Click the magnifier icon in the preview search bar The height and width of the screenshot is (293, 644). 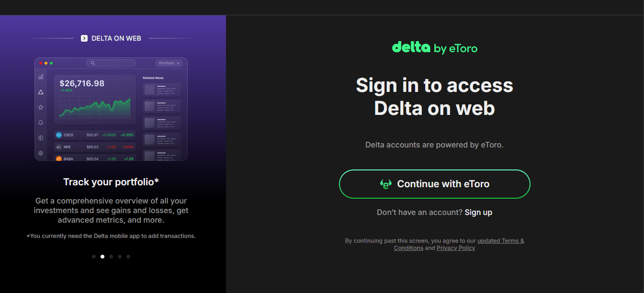click(92, 63)
